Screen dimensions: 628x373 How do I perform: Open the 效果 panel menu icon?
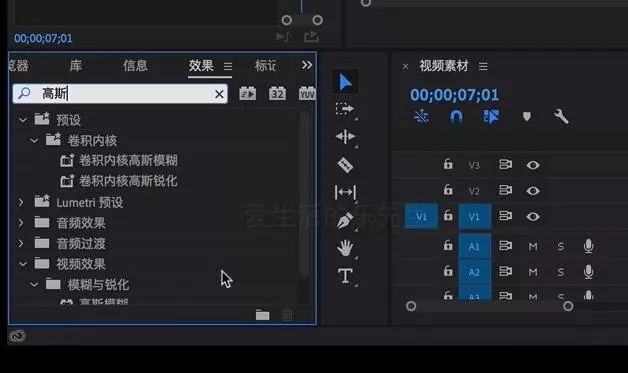click(x=228, y=66)
